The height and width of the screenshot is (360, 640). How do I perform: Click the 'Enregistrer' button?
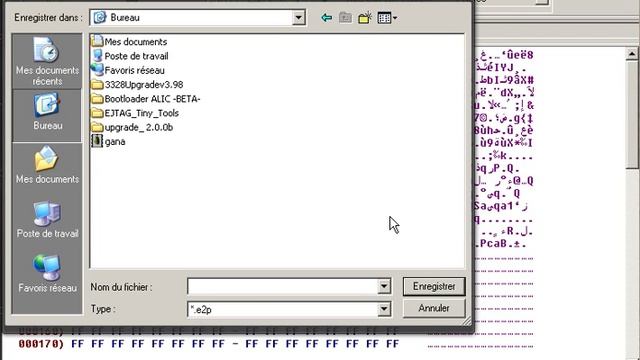[434, 287]
